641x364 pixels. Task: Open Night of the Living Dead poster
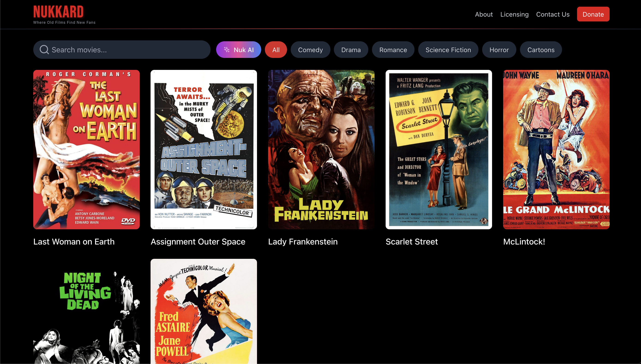coord(86,311)
